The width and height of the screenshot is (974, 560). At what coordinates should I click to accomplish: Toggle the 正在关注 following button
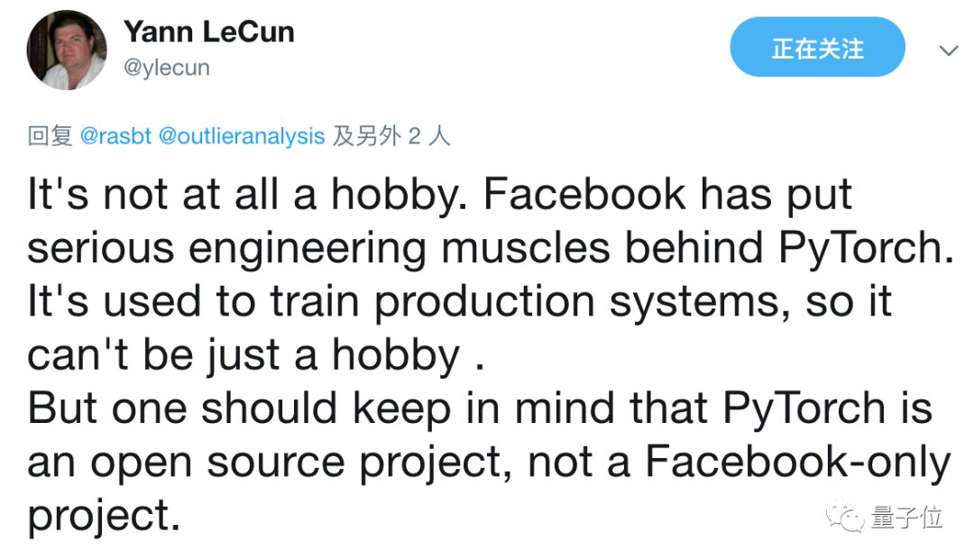[x=817, y=49]
